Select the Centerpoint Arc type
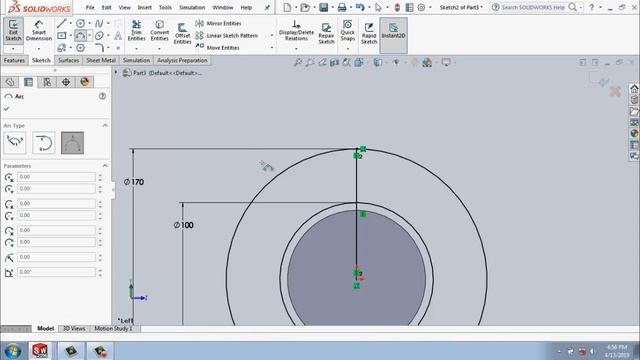640x360 pixels. click(15, 142)
